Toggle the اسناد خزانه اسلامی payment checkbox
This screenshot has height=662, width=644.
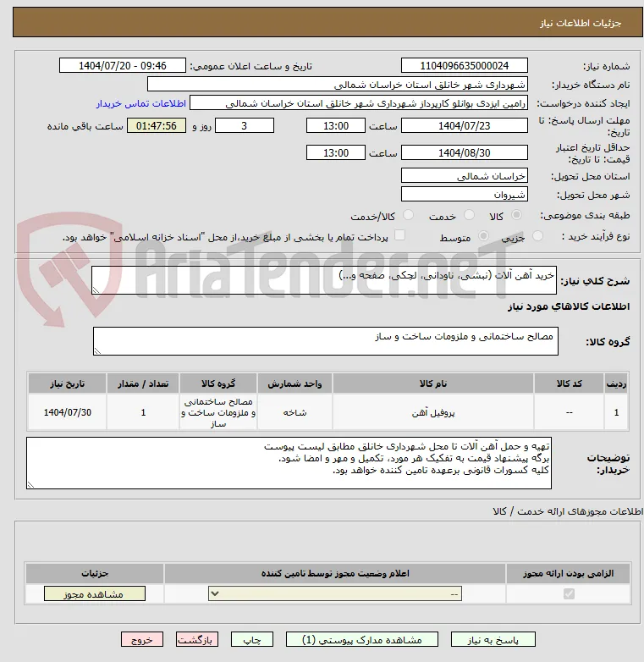point(399,235)
